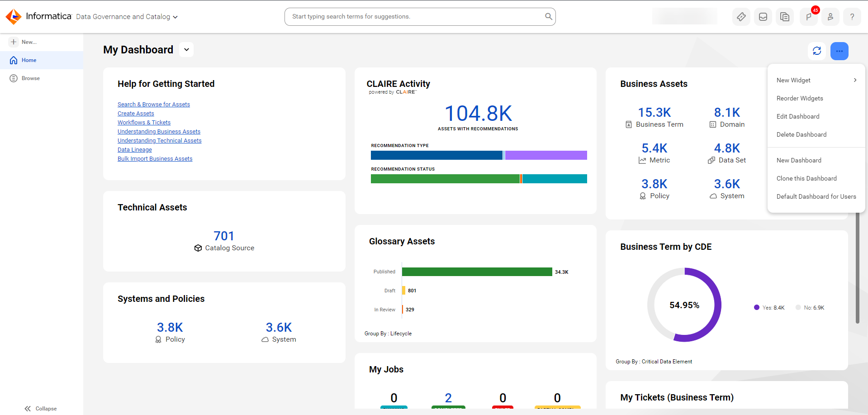868x415 pixels.
Task: Click the Home icon in sidebar
Action: click(14, 60)
